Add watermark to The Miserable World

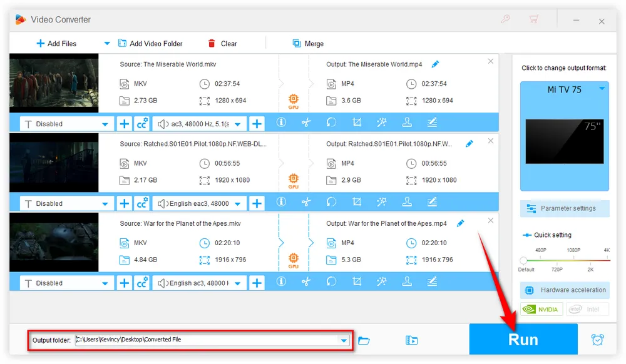click(x=407, y=123)
